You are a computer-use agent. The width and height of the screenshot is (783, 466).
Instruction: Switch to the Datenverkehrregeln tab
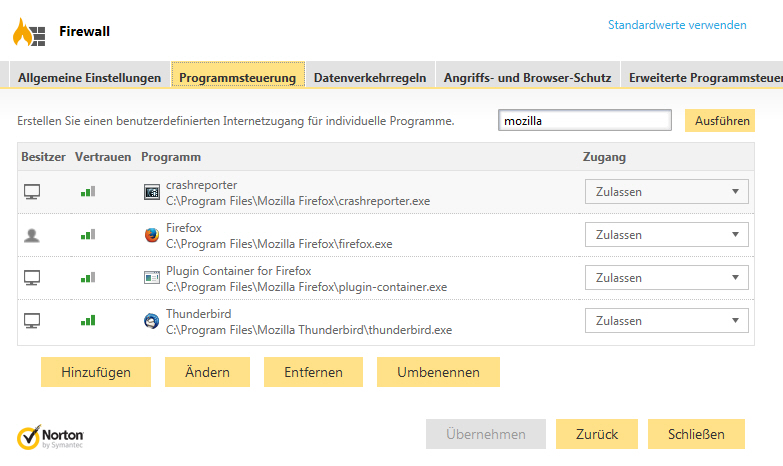tap(370, 77)
